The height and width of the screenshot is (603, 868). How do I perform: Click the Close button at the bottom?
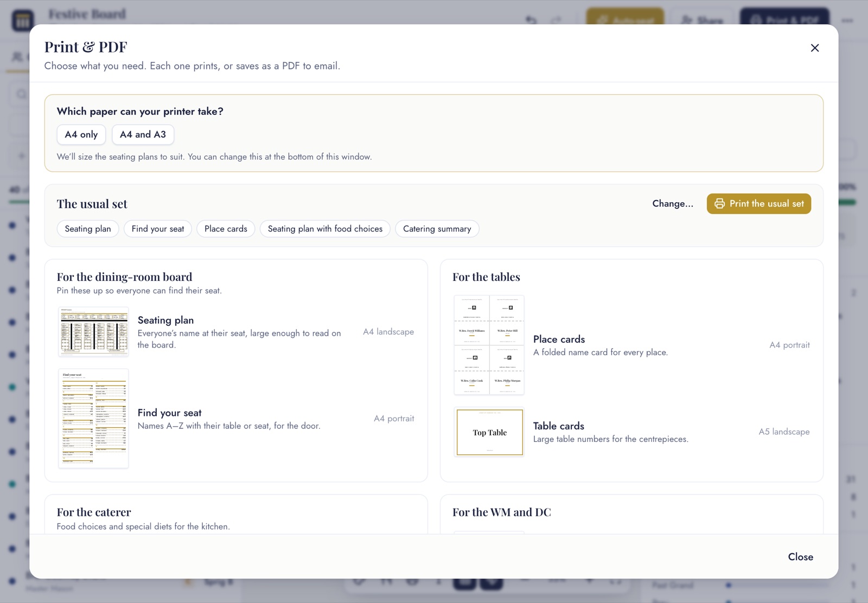tap(800, 557)
